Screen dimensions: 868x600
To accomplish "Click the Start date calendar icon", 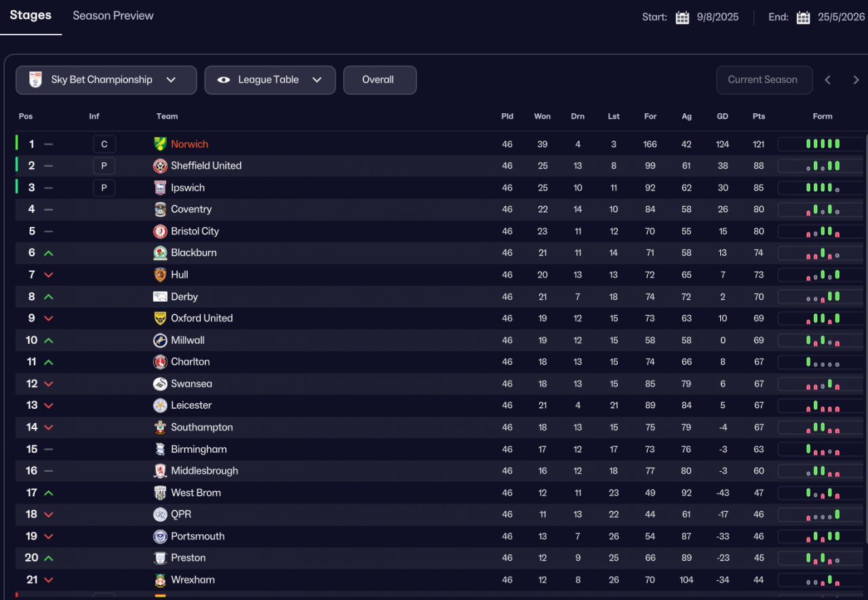I will tap(682, 18).
